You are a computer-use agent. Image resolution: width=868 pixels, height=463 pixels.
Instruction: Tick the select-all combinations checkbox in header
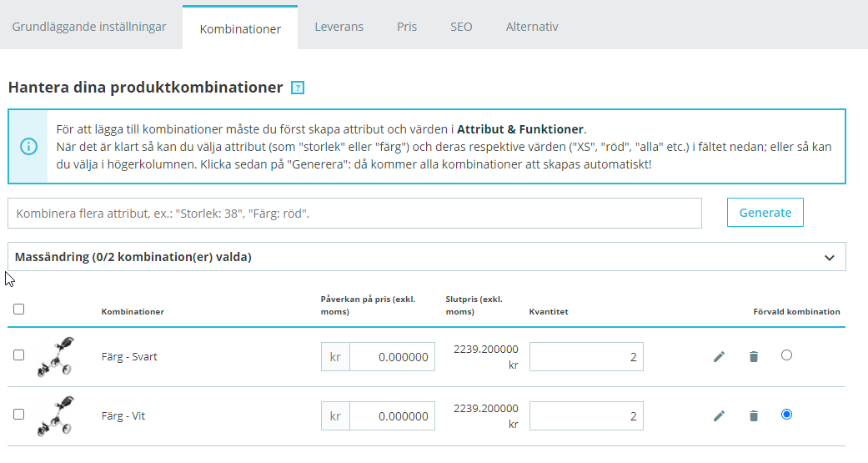pyautogui.click(x=19, y=309)
